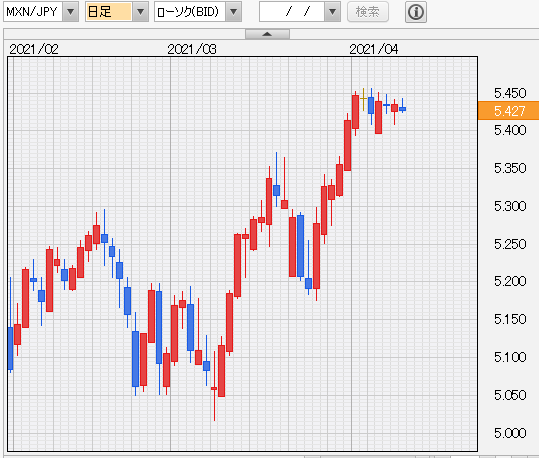Collapse the toolbar using the up arrow
The image size is (539, 458).
point(267,34)
